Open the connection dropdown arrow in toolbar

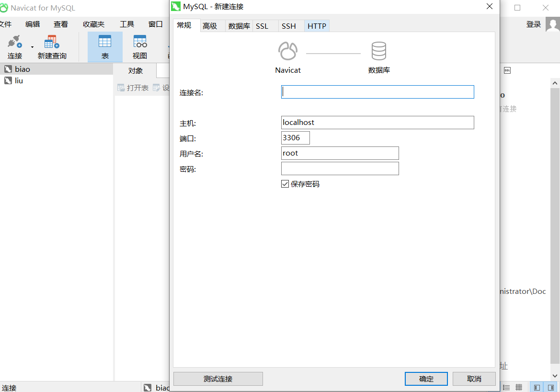32,47
